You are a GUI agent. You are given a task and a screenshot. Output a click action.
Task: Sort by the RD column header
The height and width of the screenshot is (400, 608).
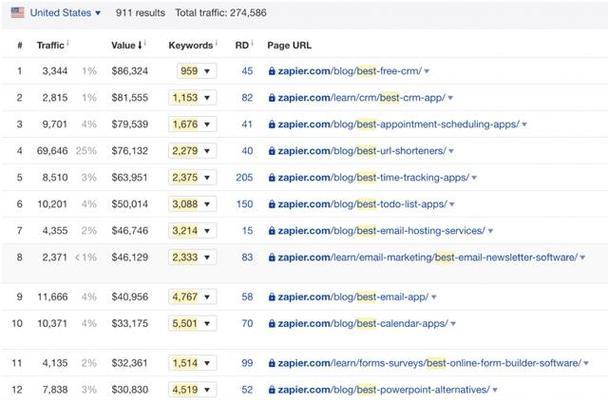[242, 45]
